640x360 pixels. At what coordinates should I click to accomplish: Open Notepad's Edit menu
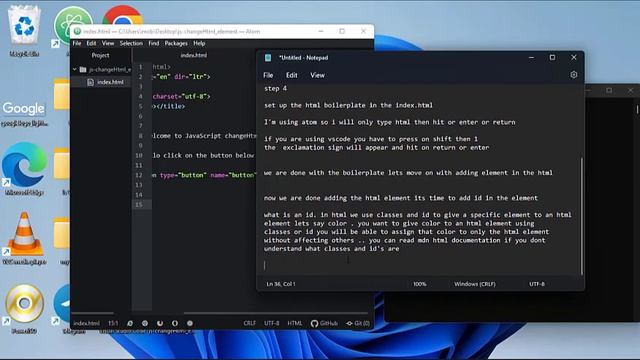(291, 75)
